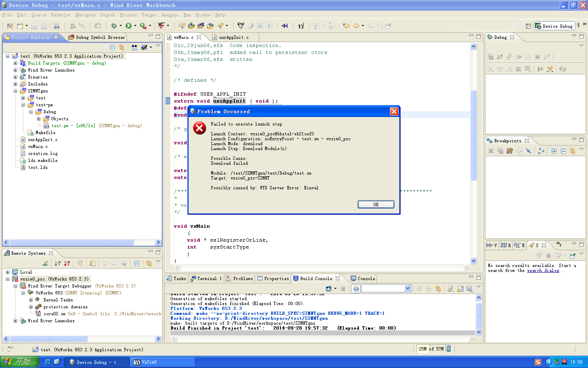Click the Open Perspective icon
588x368 pixels.
(x=528, y=26)
